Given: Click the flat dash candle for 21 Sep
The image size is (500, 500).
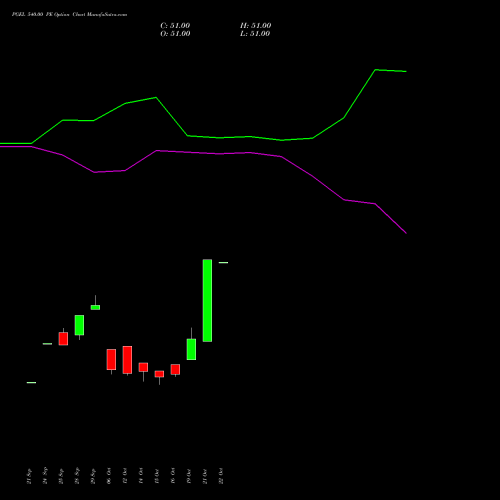Looking at the screenshot, I should 31,383.
